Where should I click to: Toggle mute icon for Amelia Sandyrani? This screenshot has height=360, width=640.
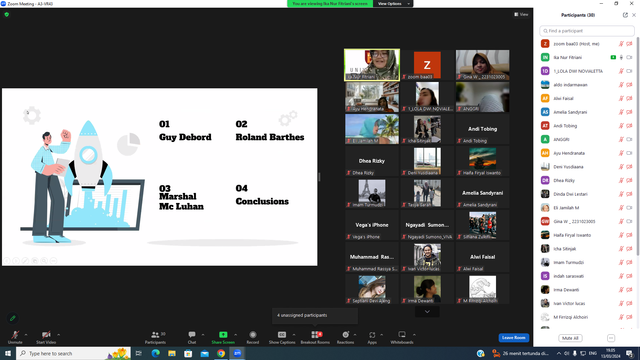click(x=621, y=112)
